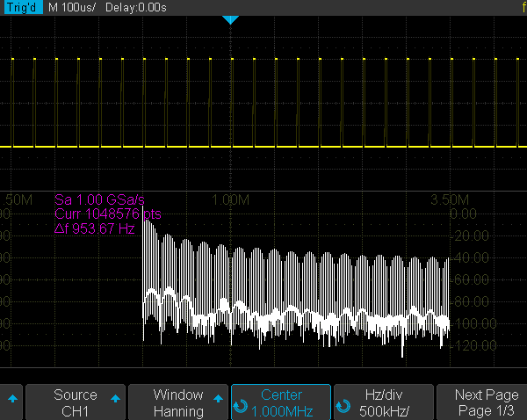Click the rotary knob icon beside Hz/div
The width and height of the screenshot is (527, 420).
[343, 409]
